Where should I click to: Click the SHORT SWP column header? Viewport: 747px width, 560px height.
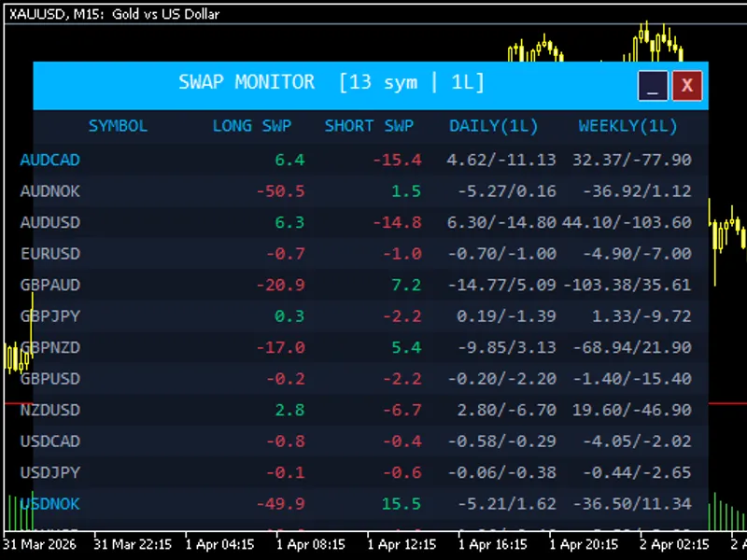click(x=369, y=126)
